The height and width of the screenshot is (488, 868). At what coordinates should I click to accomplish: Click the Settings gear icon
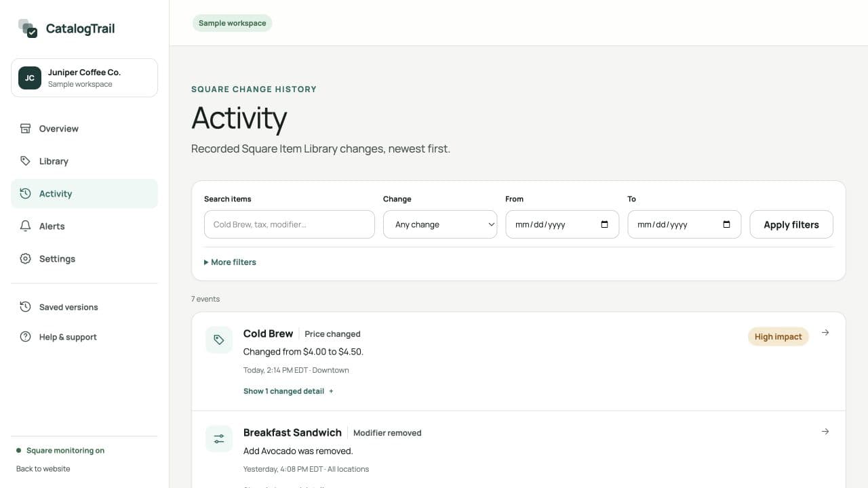click(25, 259)
